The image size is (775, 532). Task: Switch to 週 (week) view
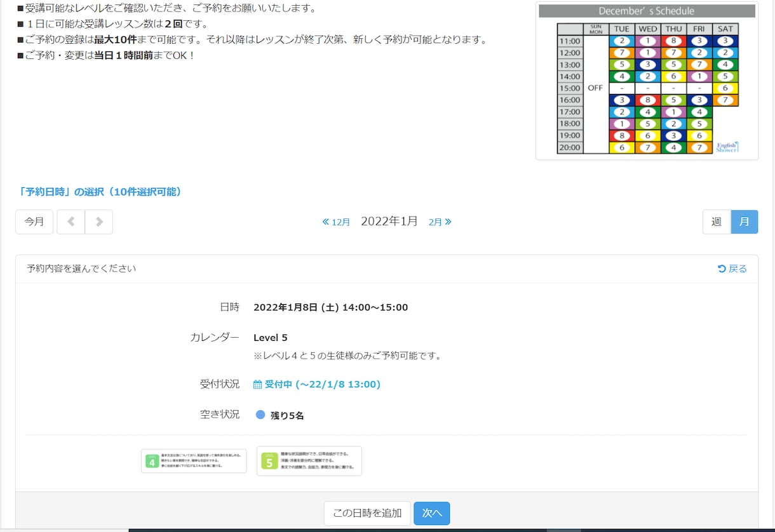(717, 222)
